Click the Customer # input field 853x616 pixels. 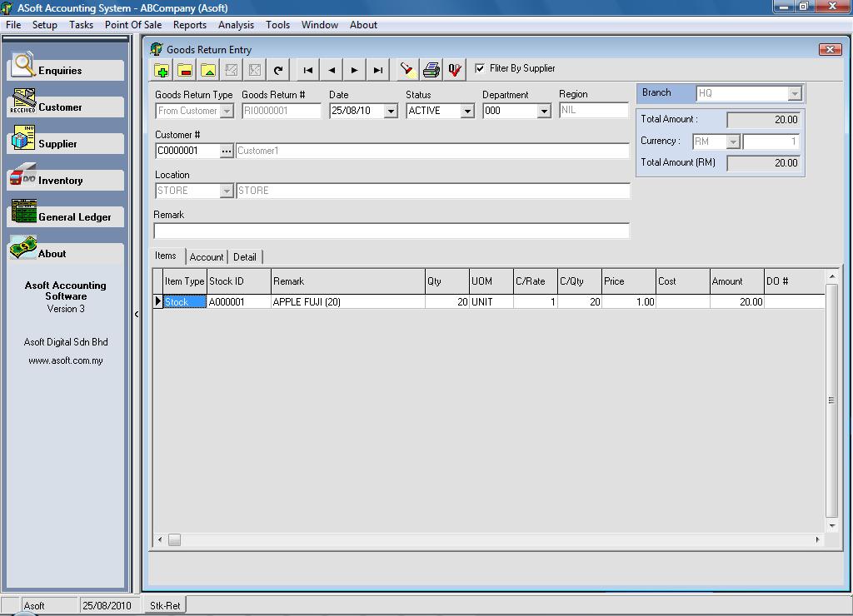click(187, 152)
